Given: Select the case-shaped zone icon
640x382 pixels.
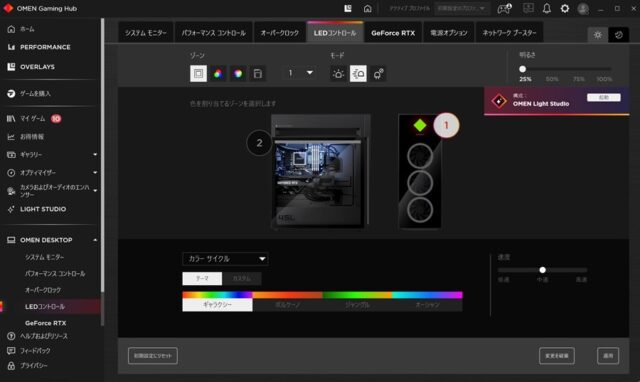Looking at the screenshot, I should point(258,73).
